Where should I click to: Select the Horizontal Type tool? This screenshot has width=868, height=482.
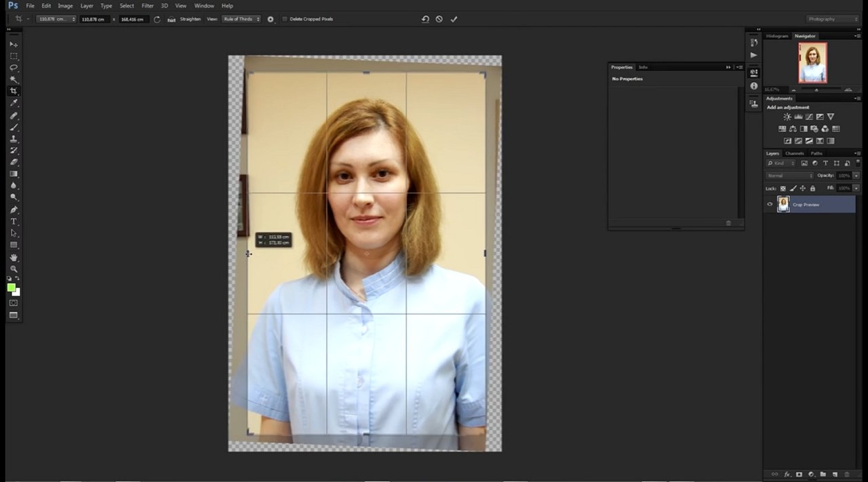[x=14, y=222]
